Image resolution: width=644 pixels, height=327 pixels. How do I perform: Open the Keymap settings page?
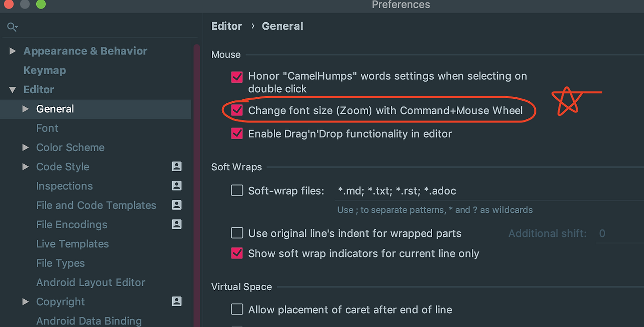[x=45, y=71]
